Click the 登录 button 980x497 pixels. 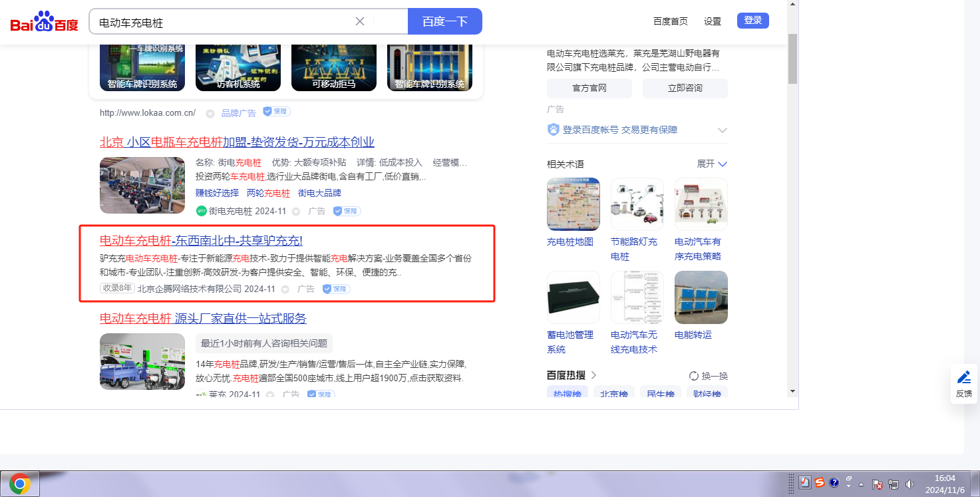(x=753, y=21)
